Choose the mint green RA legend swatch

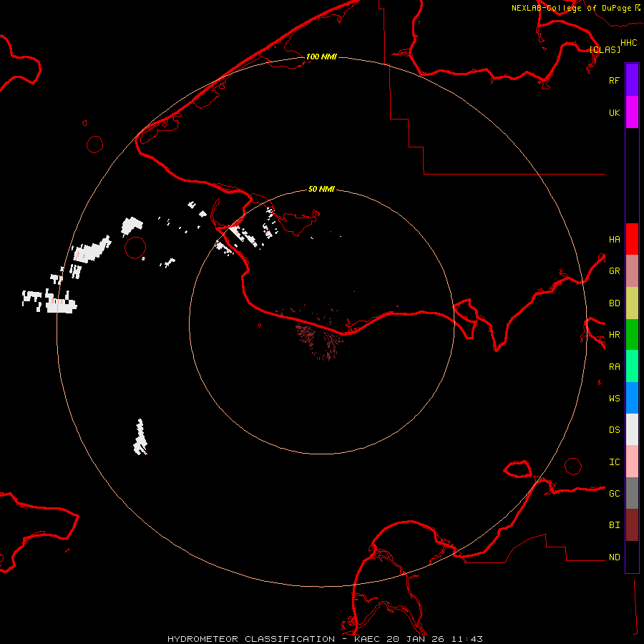click(x=632, y=366)
